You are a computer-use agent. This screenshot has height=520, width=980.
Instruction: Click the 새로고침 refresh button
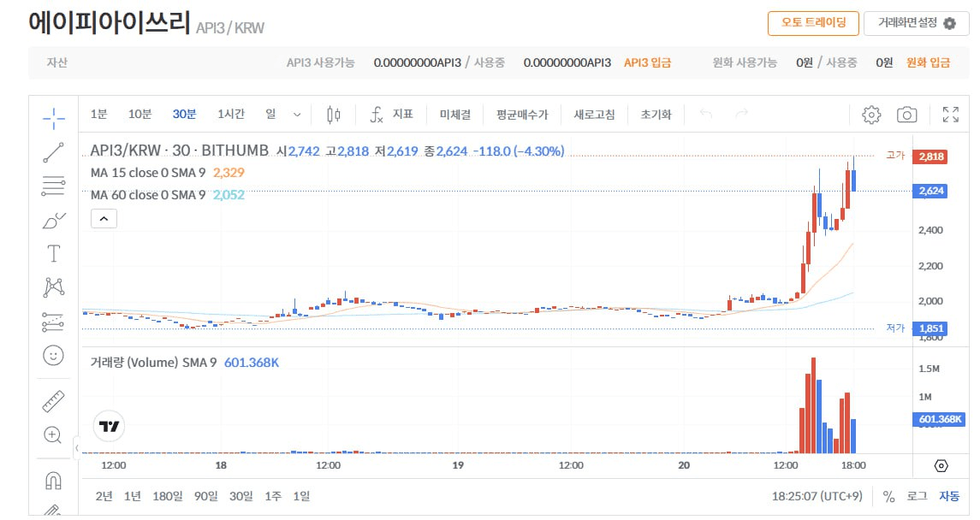pos(594,115)
